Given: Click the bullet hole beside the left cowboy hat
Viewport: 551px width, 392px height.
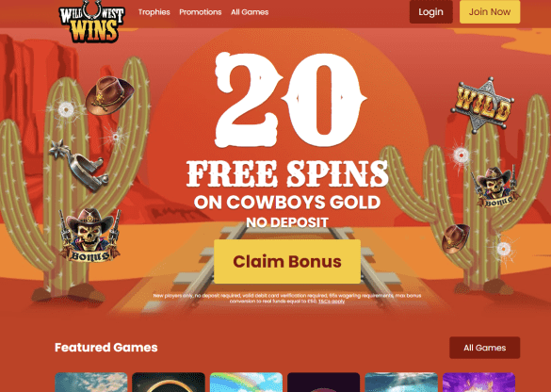Looking at the screenshot, I should point(66,109).
